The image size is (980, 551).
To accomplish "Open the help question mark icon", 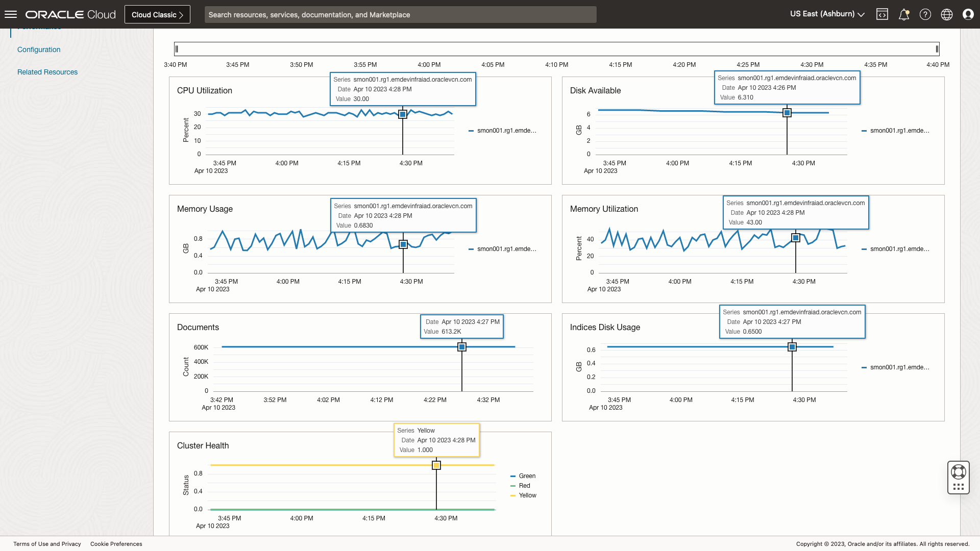I will coord(925,14).
